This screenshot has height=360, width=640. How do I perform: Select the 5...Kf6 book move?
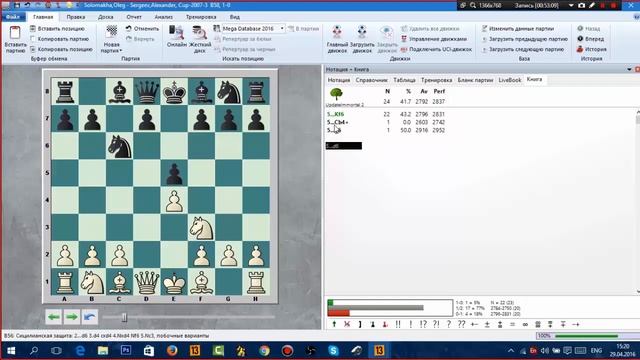coord(336,114)
